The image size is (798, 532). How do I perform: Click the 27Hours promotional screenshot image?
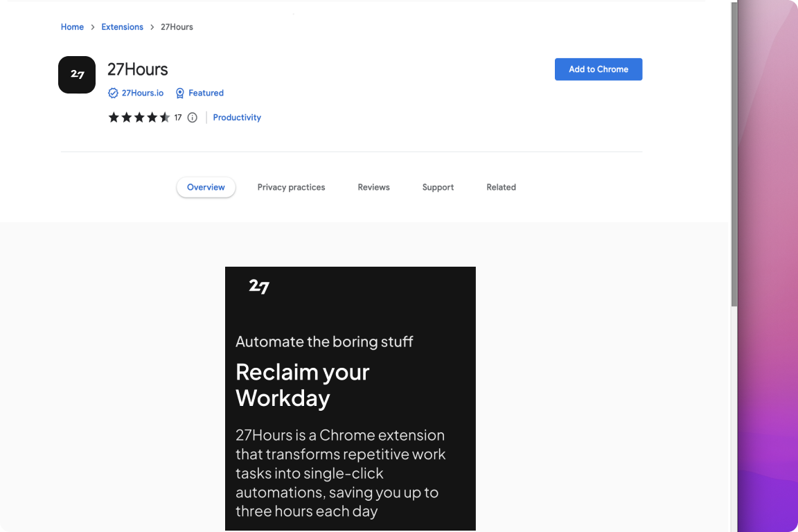(351, 398)
